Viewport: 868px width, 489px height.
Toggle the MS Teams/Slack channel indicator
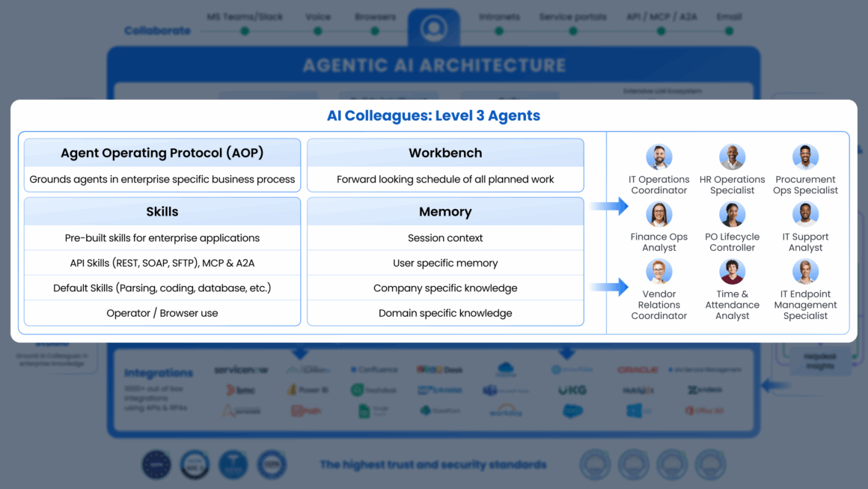coord(244,32)
